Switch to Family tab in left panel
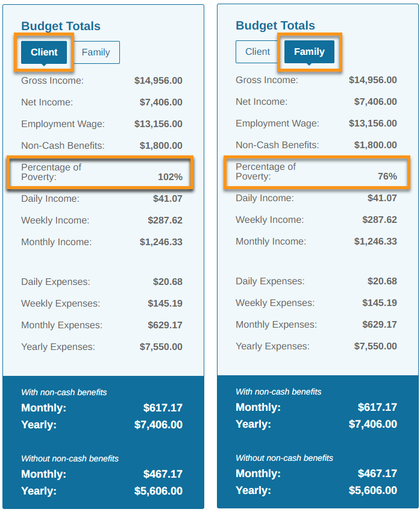The image size is (420, 512). 96,52
